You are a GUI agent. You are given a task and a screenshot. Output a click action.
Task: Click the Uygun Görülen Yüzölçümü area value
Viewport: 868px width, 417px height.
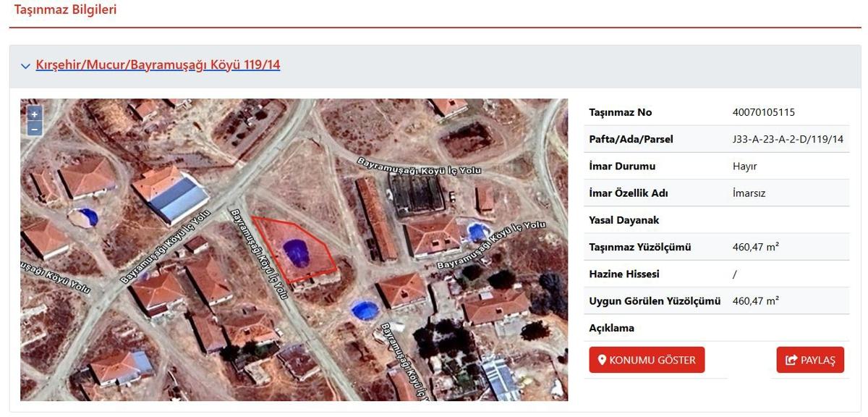(755, 300)
